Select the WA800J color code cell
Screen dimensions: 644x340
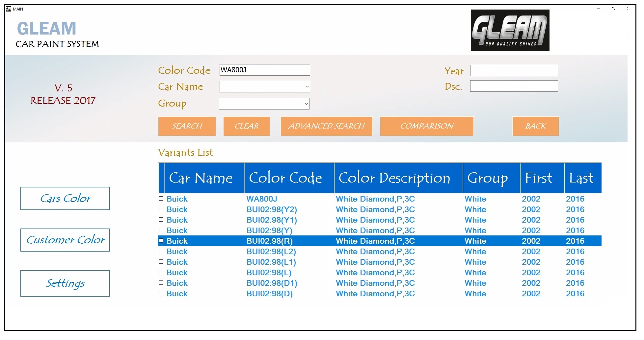point(262,199)
